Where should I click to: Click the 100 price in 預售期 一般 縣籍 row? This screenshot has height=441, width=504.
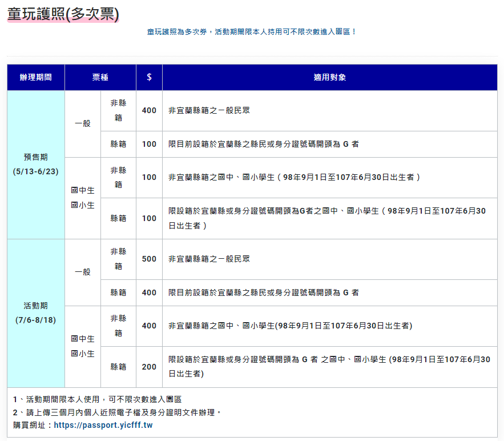tap(149, 144)
